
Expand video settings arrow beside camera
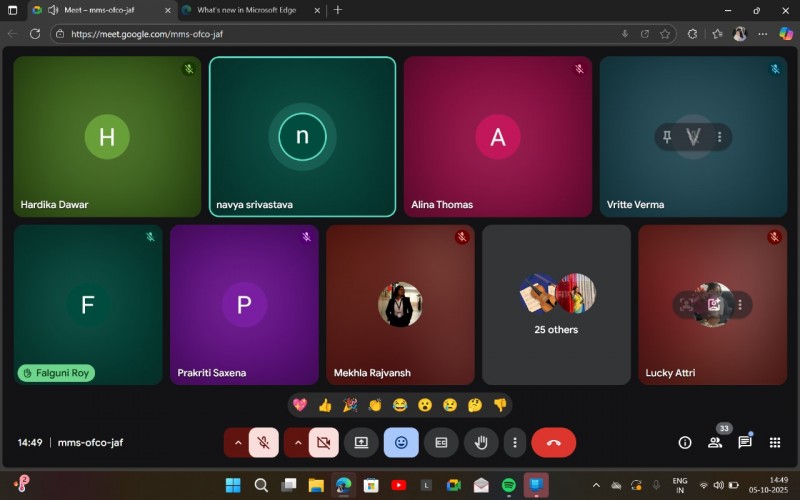click(297, 442)
